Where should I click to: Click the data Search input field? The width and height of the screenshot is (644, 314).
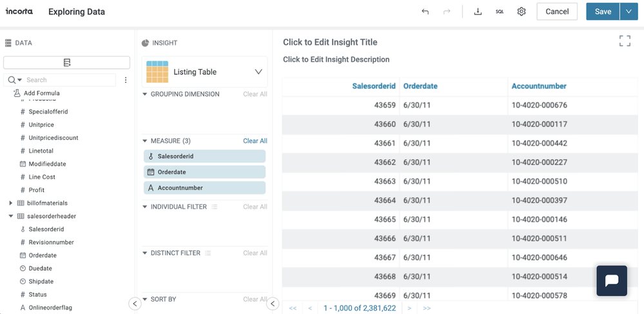click(x=68, y=80)
